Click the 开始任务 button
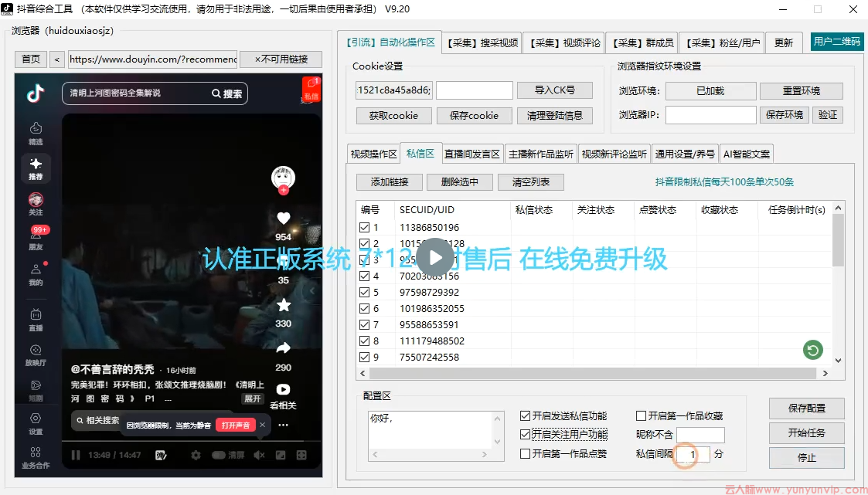Image resolution: width=868 pixels, height=495 pixels. coord(807,433)
